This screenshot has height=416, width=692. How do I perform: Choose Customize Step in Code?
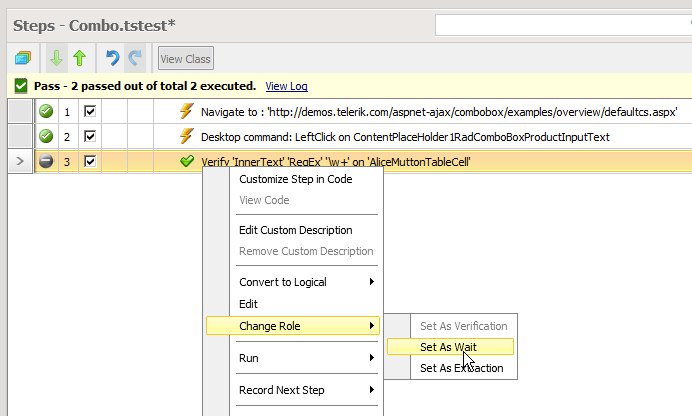295,179
